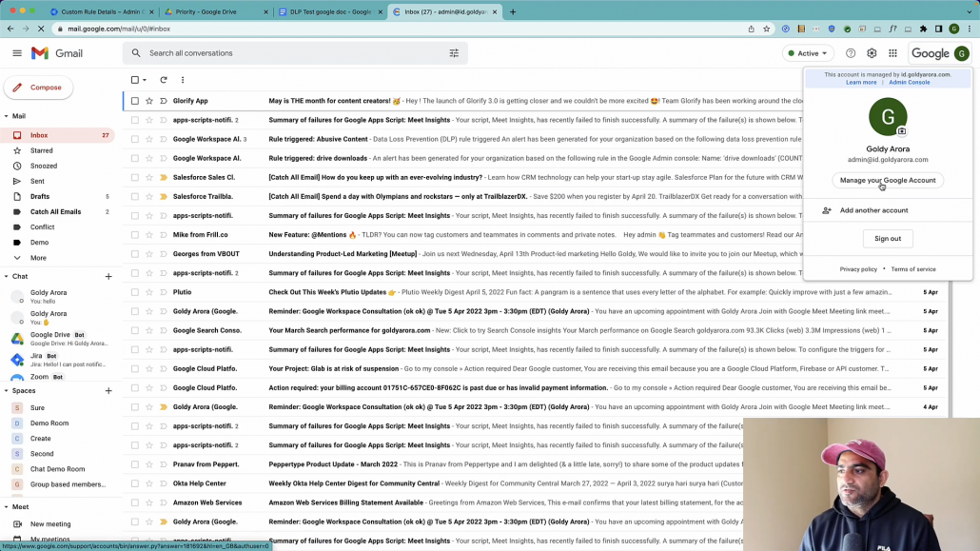This screenshot has height=551, width=980.
Task: Open the Catch All Emails label
Action: click(x=55, y=212)
